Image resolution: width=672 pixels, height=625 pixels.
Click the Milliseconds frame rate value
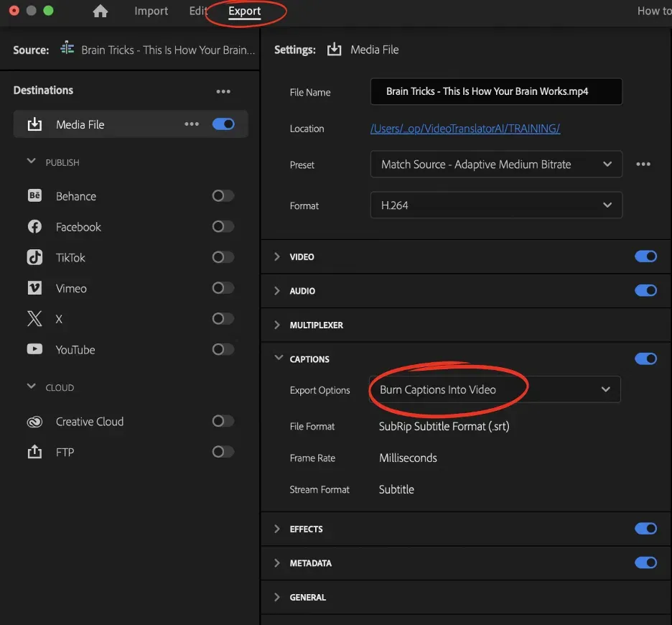(x=408, y=458)
